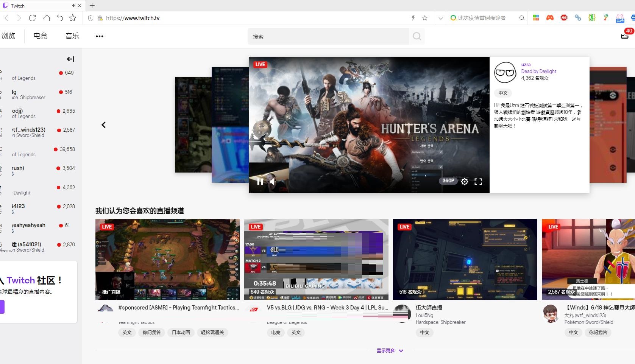Image resolution: width=635 pixels, height=364 pixels.
Task: Open the 音乐 music tab
Action: [x=72, y=36]
